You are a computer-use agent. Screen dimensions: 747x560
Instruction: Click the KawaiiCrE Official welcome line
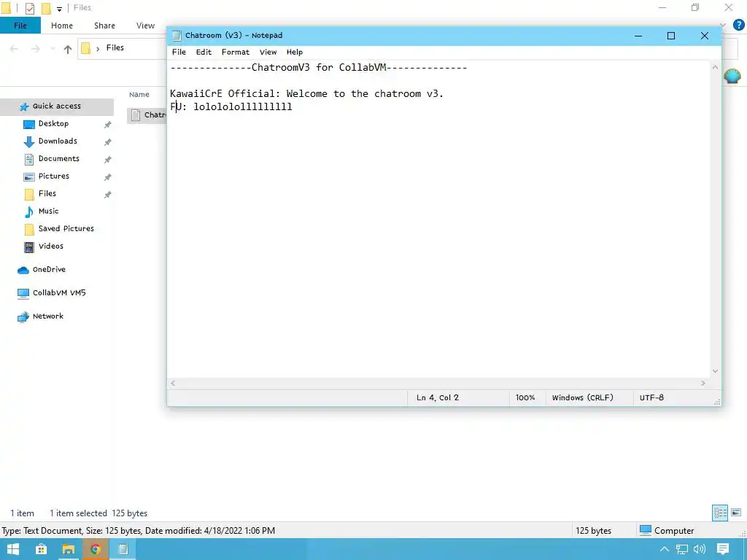click(307, 94)
